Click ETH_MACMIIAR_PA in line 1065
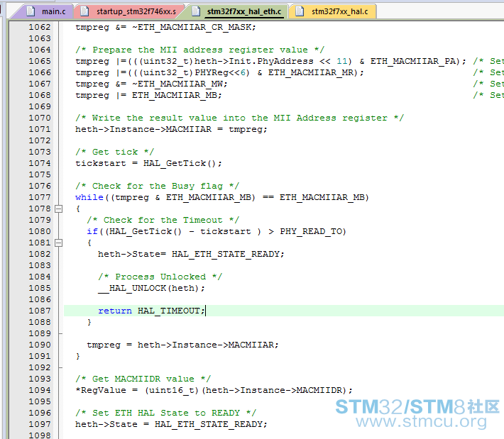504x439 pixels. (x=412, y=61)
